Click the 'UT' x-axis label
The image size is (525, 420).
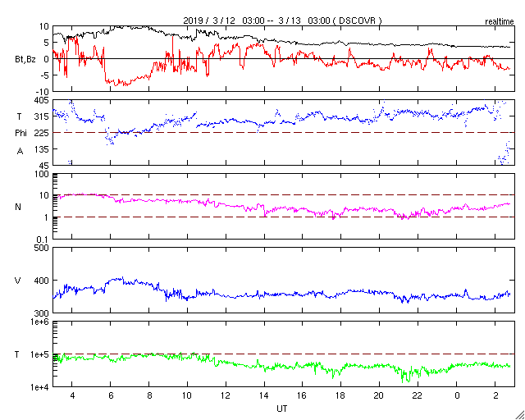282,409
